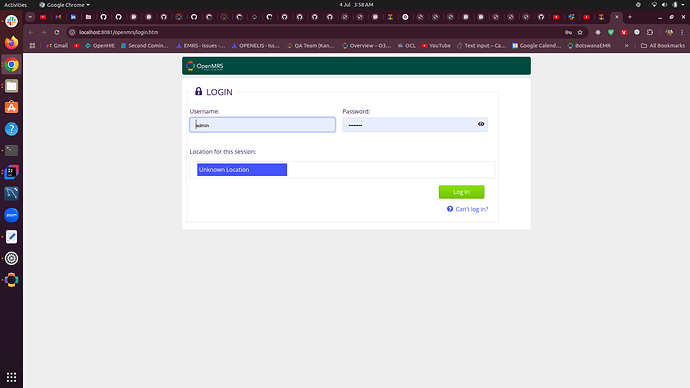Screen dimensions: 690x388
Task: Open a new tab with plus button
Action: tap(630, 17)
